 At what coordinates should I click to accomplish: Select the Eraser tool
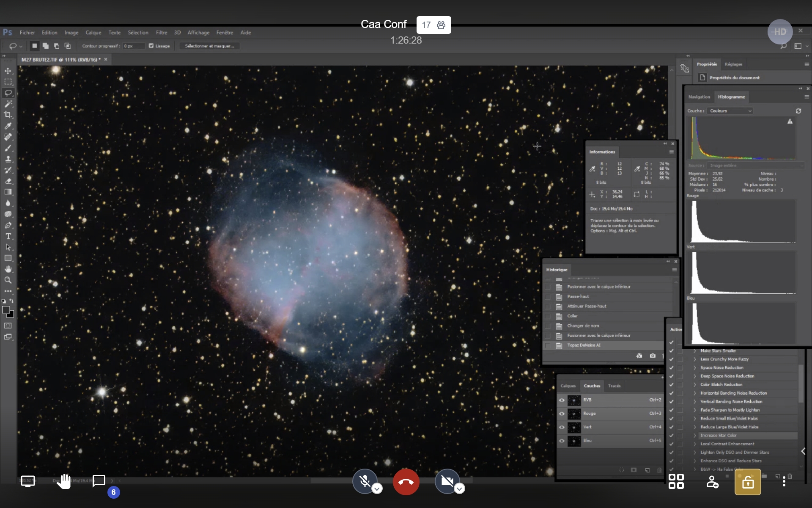click(x=8, y=181)
